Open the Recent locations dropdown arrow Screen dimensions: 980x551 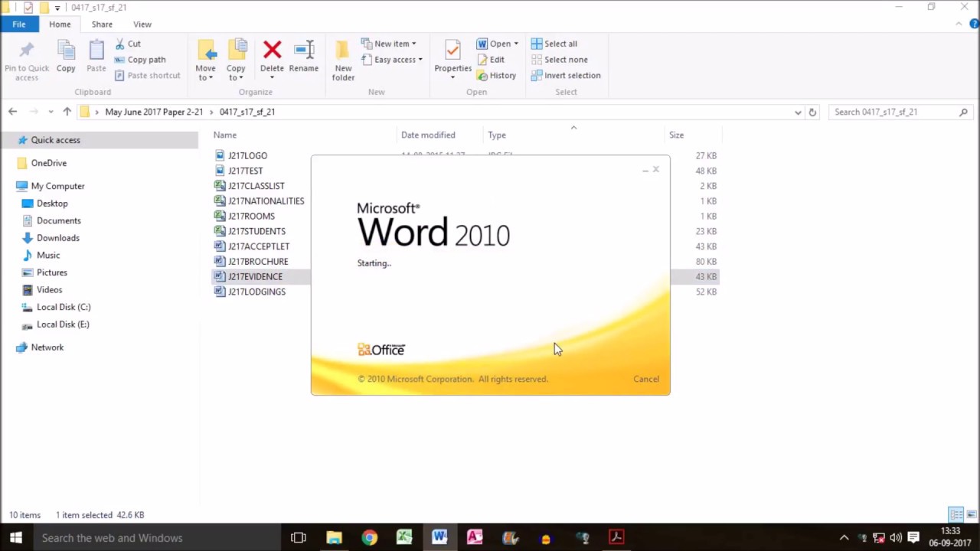tap(51, 112)
